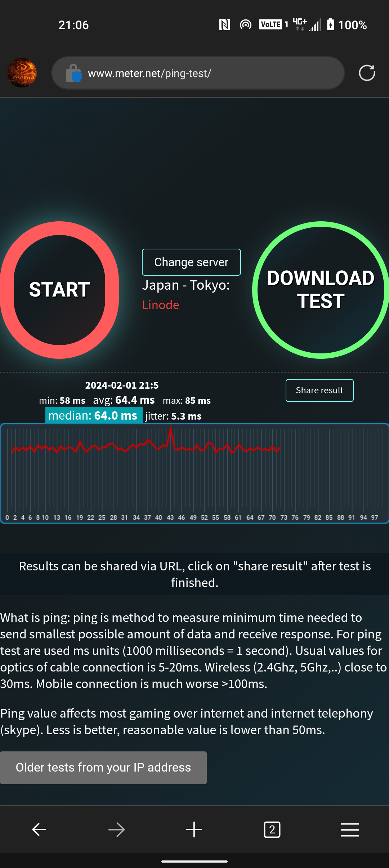Click the ping spike on the graph

171,437
